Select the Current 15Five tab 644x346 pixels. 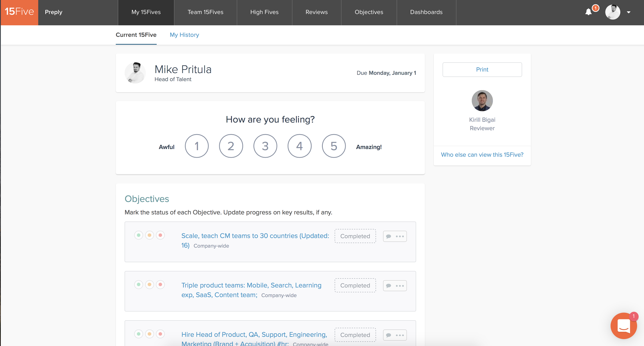coord(136,35)
